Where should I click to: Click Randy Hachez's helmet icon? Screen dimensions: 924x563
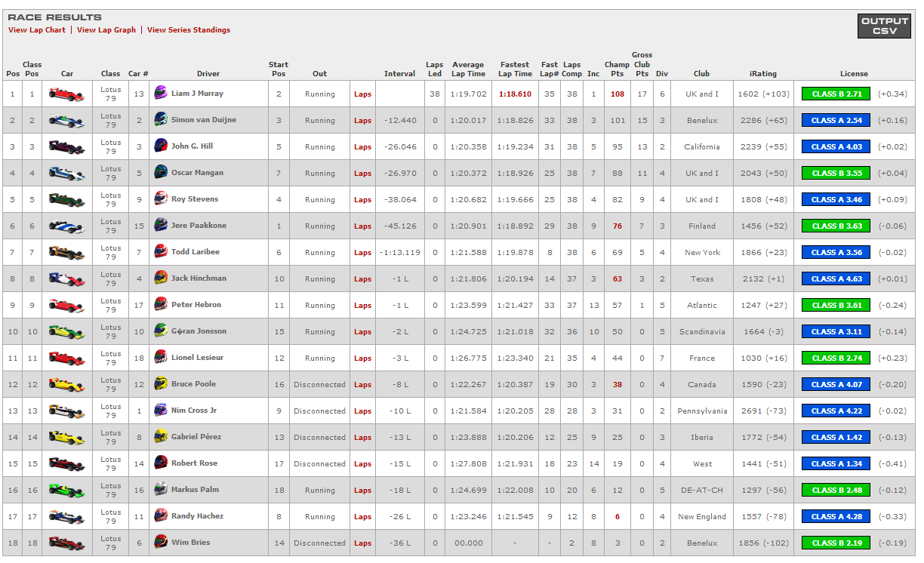coord(160,515)
